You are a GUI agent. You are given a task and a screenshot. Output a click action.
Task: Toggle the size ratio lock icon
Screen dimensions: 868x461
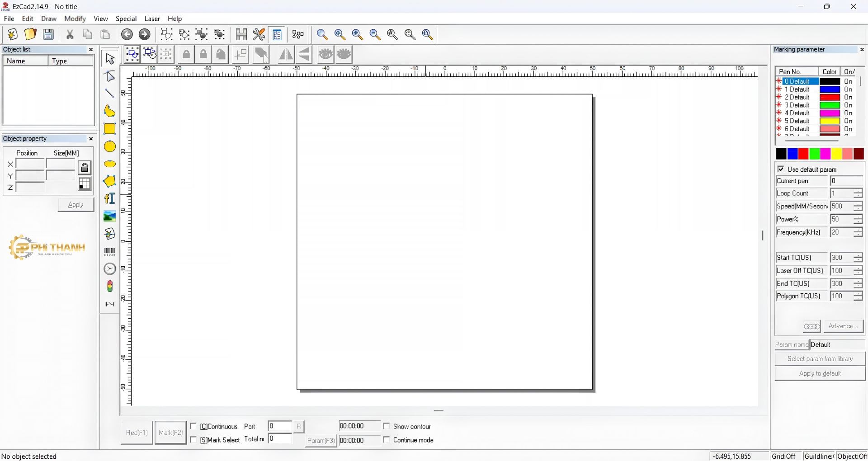(85, 168)
